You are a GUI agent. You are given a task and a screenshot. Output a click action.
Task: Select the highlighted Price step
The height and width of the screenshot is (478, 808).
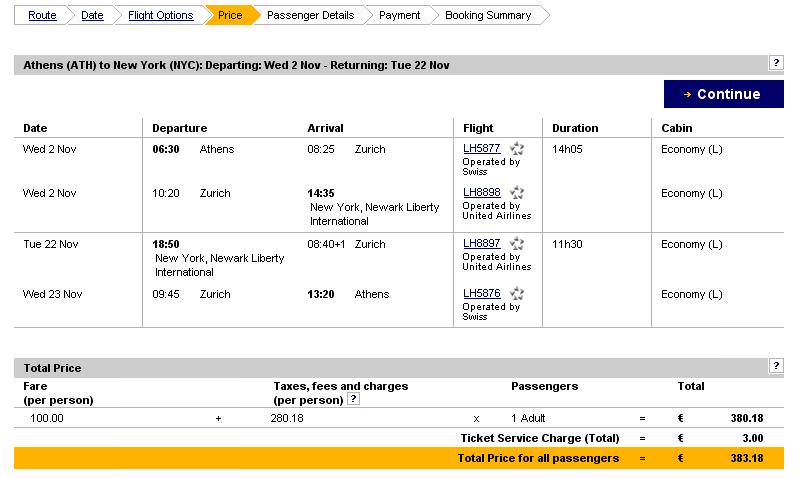(230, 15)
